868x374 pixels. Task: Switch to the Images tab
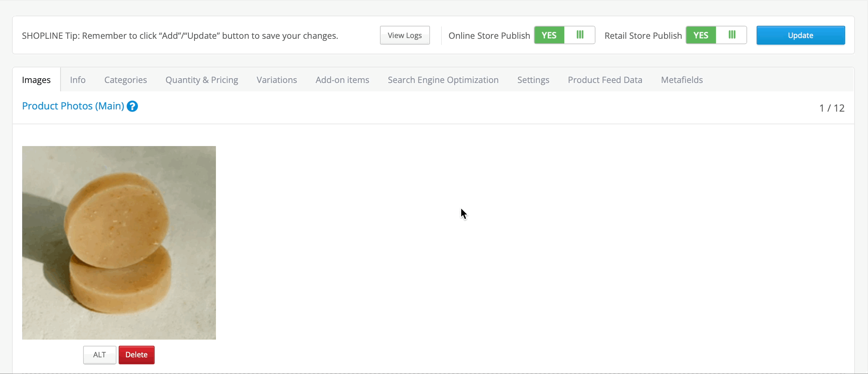tap(36, 80)
